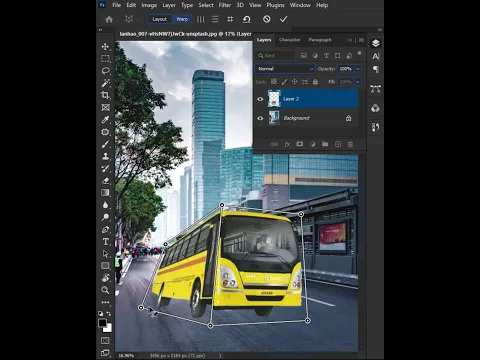The height and width of the screenshot is (360, 480).
Task: Add new fill or adjustment layer
Action: tap(312, 144)
